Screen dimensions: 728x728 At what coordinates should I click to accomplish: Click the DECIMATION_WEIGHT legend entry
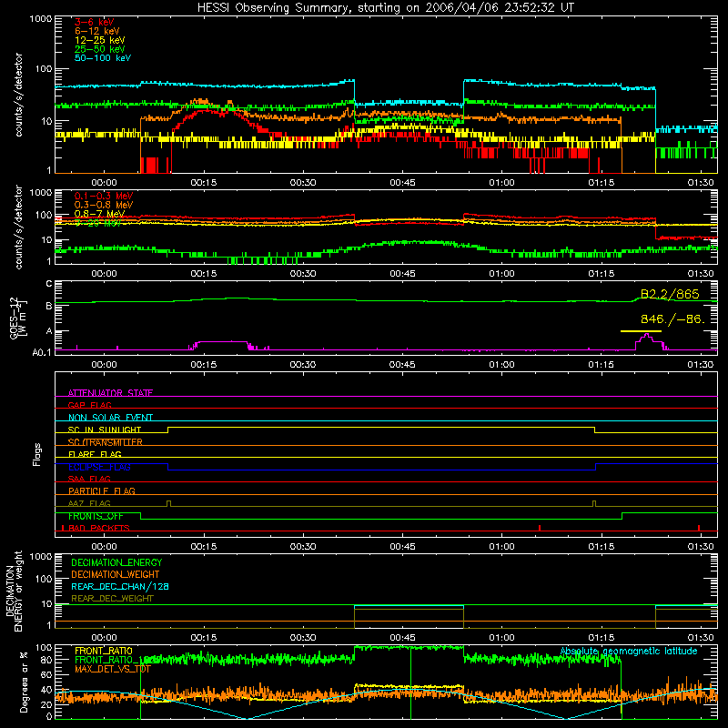pos(116,575)
